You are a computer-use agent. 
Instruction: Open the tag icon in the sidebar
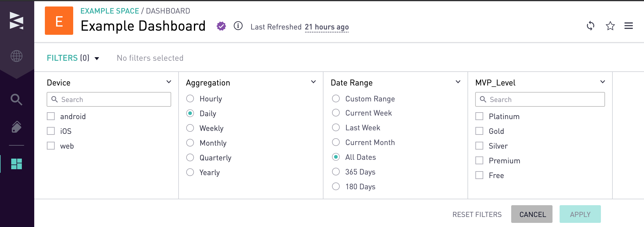coord(17,127)
